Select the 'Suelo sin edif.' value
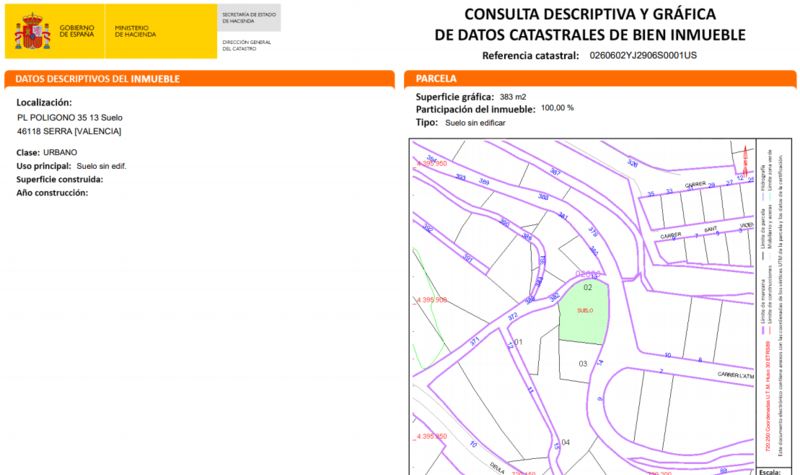This screenshot has height=475, width=800. 102,166
